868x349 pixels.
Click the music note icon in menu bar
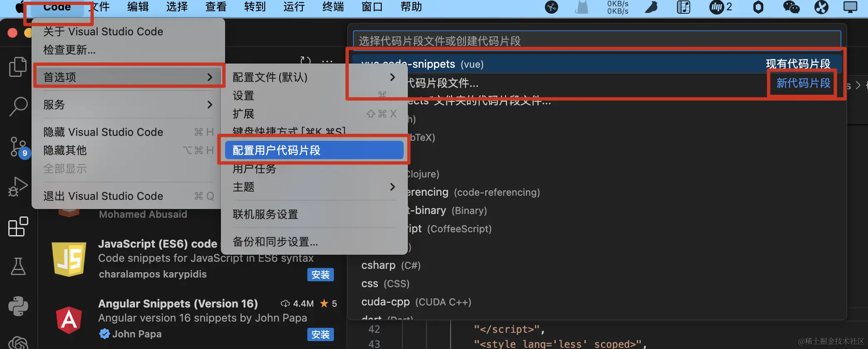(684, 7)
